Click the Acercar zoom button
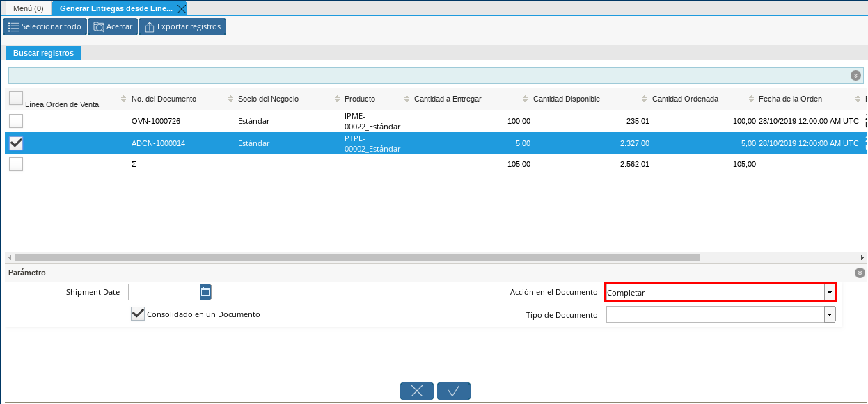Image resolution: width=868 pixels, height=404 pixels. (113, 27)
